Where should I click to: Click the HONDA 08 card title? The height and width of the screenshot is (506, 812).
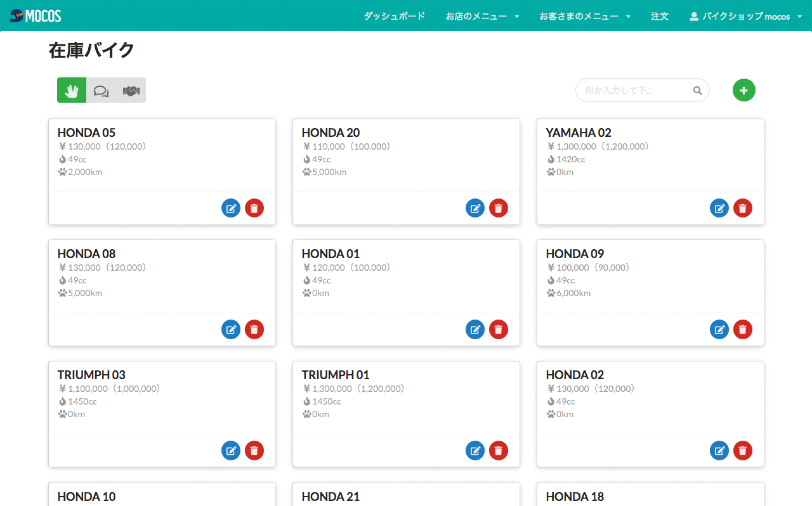(x=86, y=254)
